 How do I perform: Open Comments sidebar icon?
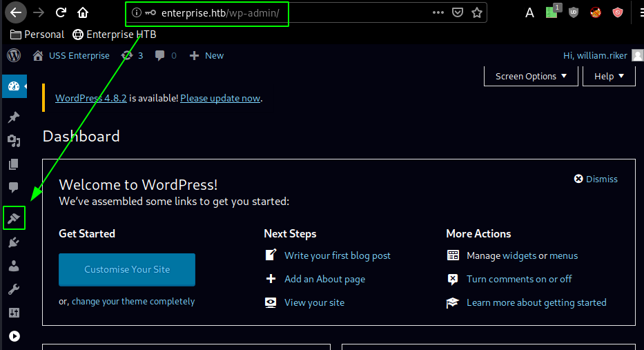tap(14, 187)
